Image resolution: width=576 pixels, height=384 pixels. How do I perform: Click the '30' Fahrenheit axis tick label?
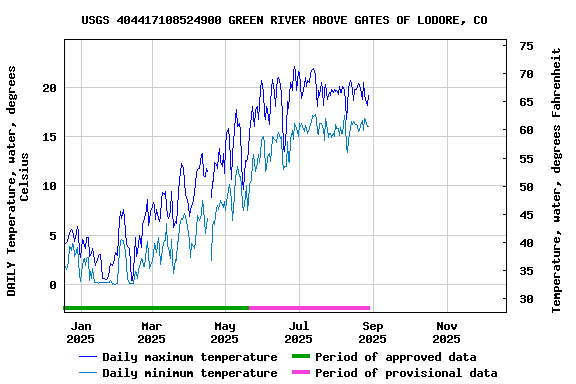[x=526, y=299]
